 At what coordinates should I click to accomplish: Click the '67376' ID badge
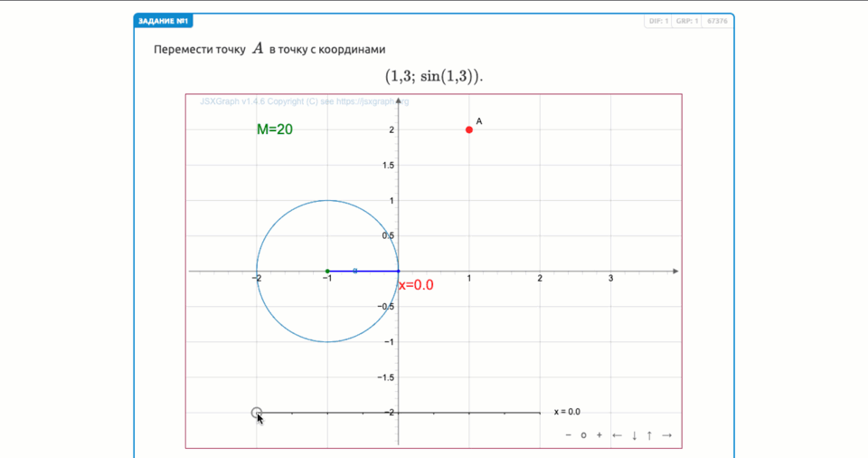(x=717, y=21)
